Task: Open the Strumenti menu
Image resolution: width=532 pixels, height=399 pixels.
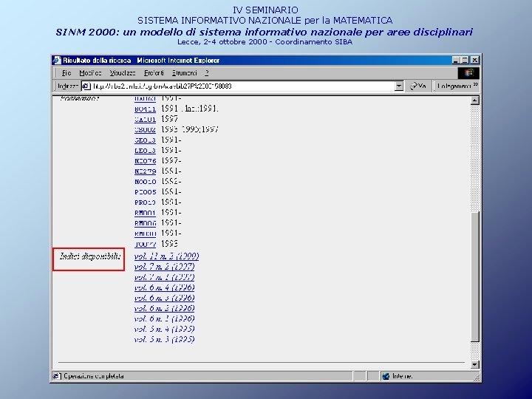Action: pyautogui.click(x=184, y=73)
